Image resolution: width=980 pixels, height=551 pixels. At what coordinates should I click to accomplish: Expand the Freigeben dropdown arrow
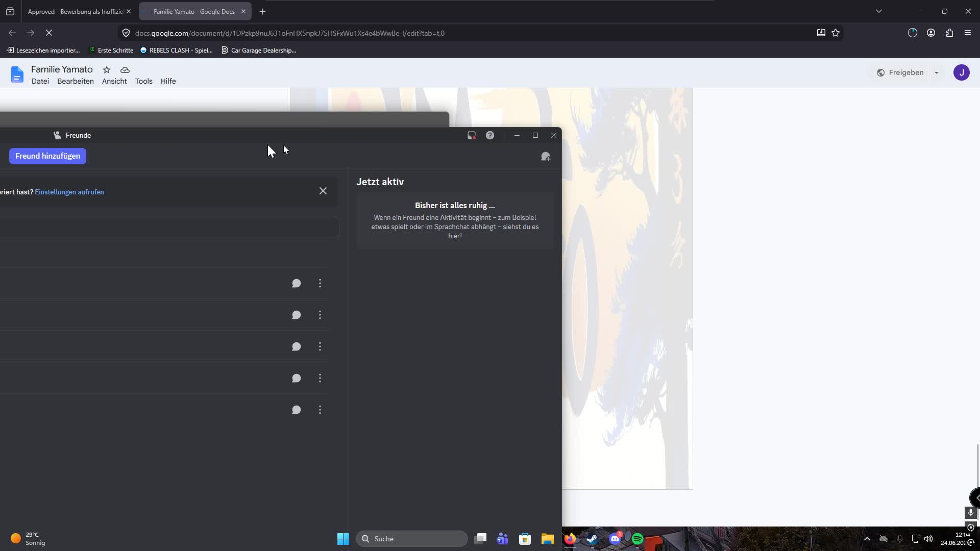(937, 72)
